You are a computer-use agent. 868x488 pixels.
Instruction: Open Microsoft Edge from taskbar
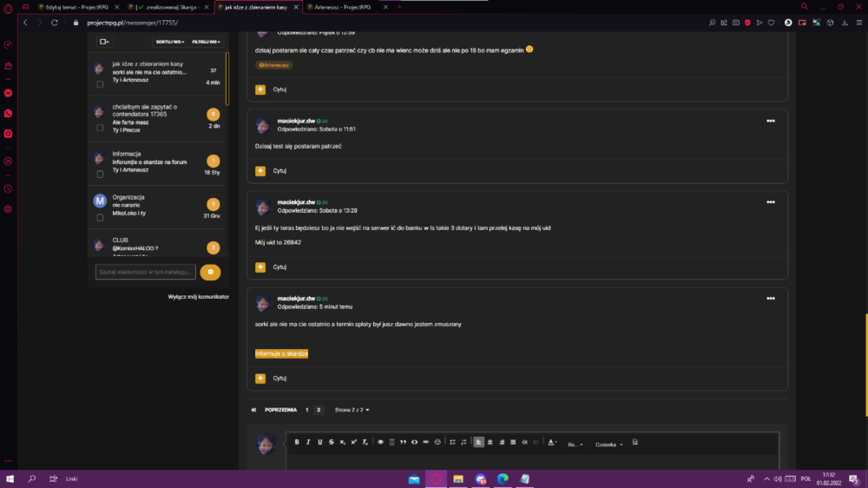pyautogui.click(x=503, y=479)
